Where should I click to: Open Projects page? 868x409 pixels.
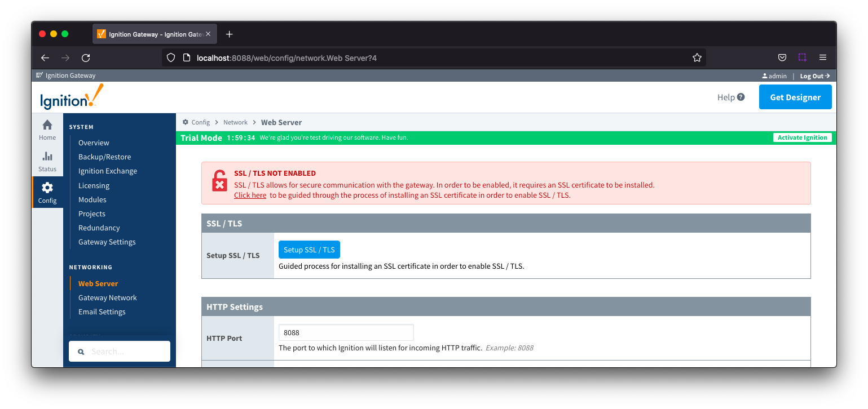click(x=92, y=214)
